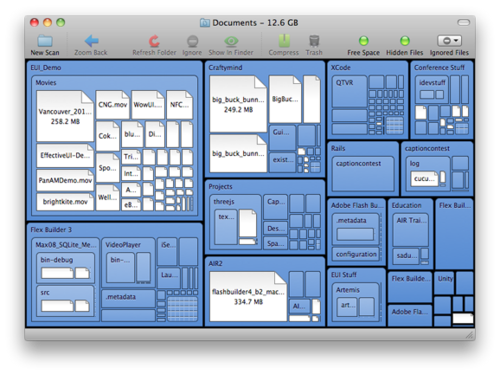The width and height of the screenshot is (500, 375).
Task: Click the New Scan folder icon
Action: (45, 41)
